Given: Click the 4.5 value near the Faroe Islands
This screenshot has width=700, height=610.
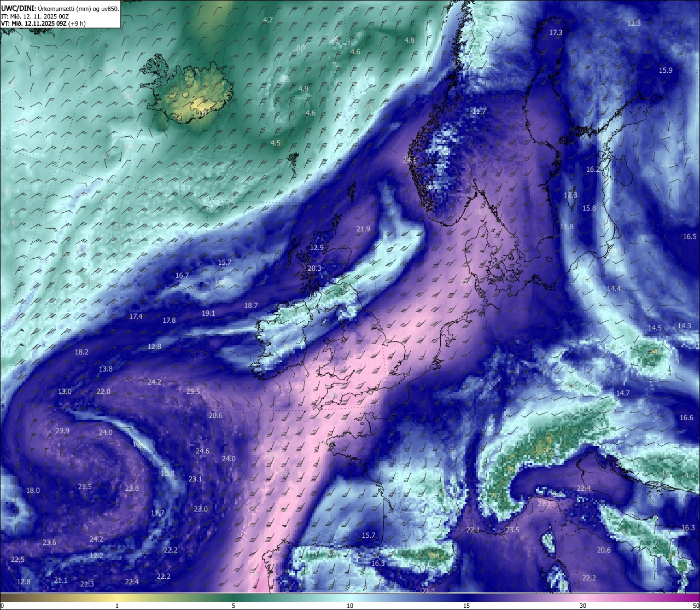Looking at the screenshot, I should [x=276, y=143].
